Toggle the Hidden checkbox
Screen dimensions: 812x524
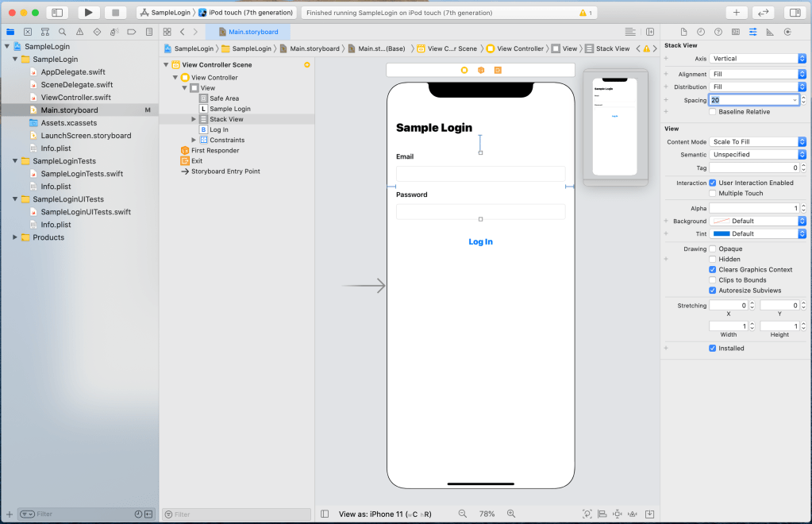(713, 259)
